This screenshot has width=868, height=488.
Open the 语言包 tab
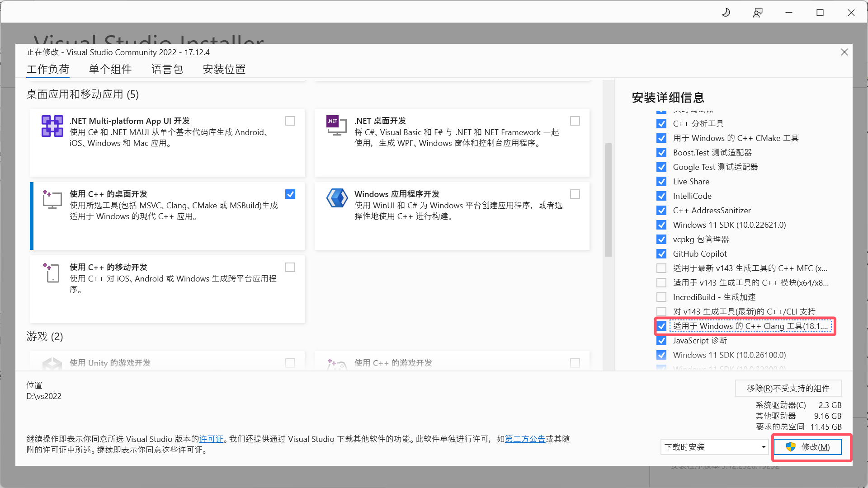pos(166,69)
